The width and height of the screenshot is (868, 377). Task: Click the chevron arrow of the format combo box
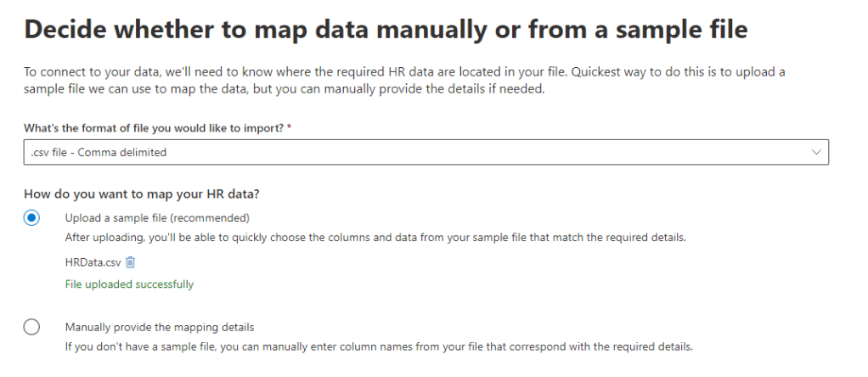(816, 152)
